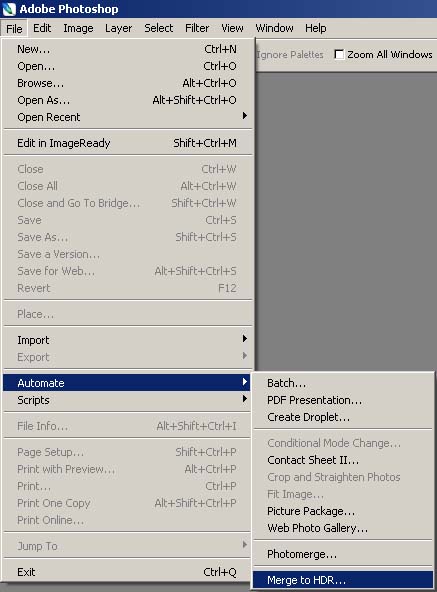This screenshot has width=437, height=592.
Task: Click the Adobe Photoshop title bar icon
Action: pyautogui.click(x=9, y=9)
